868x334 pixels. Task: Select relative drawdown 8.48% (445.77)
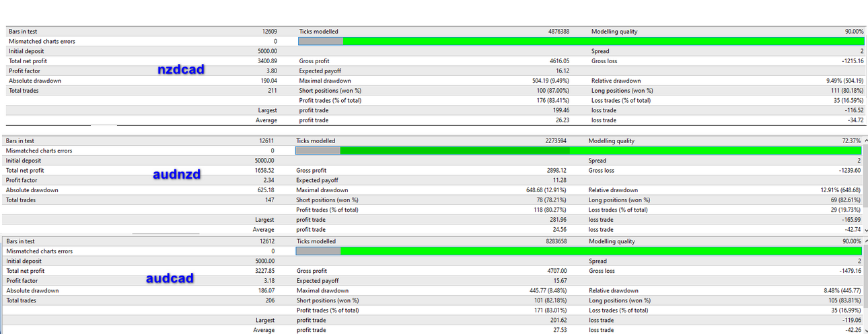click(x=842, y=290)
